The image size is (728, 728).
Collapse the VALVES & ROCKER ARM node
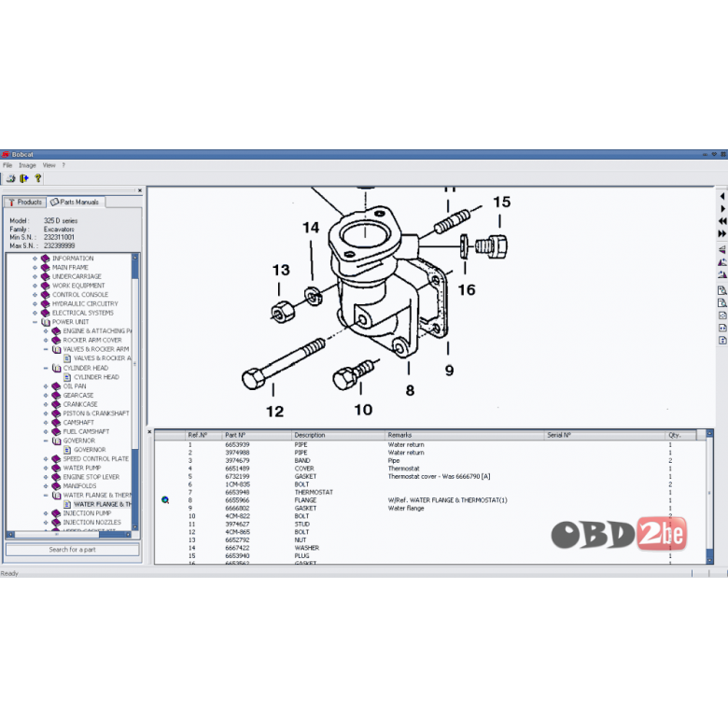[x=46, y=349]
